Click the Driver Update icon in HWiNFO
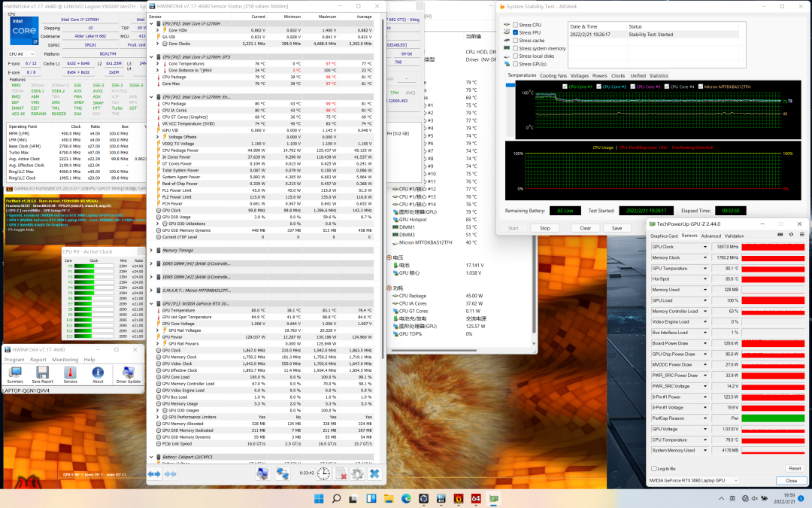 point(129,373)
